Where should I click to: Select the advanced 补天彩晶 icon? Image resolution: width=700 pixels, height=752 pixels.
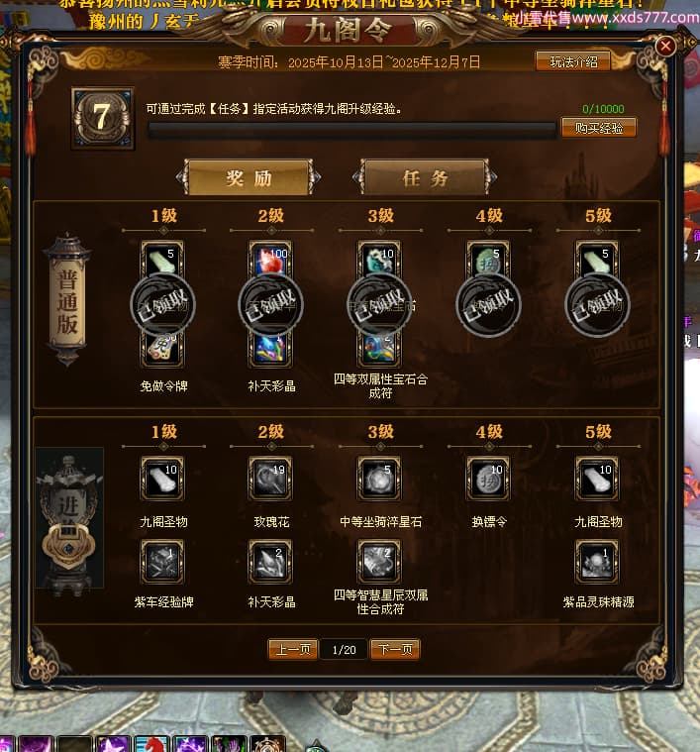270,561
